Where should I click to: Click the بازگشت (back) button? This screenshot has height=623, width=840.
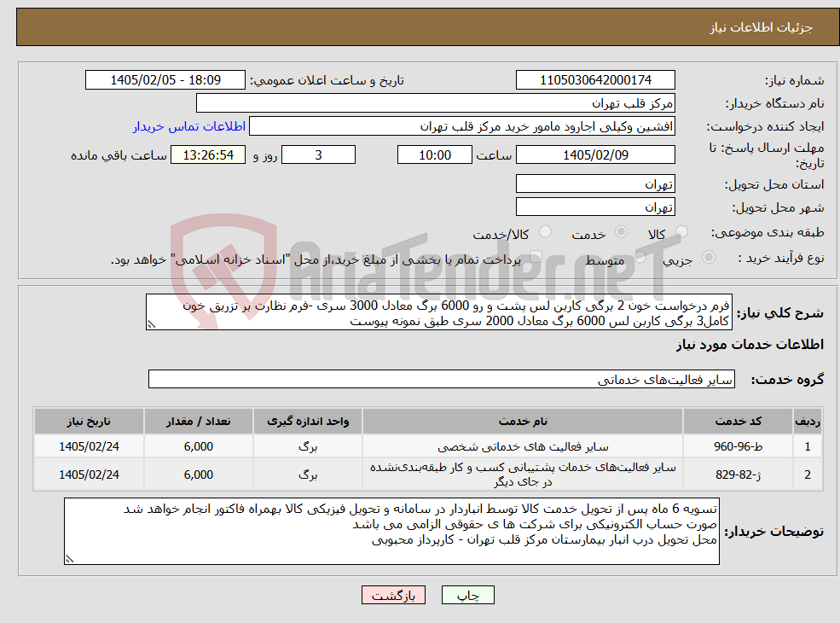393,595
